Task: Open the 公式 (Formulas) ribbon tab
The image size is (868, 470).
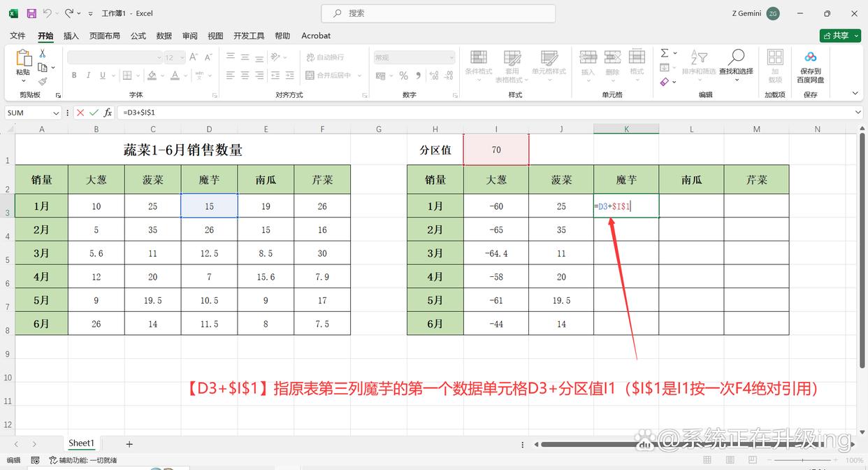Action: point(138,36)
